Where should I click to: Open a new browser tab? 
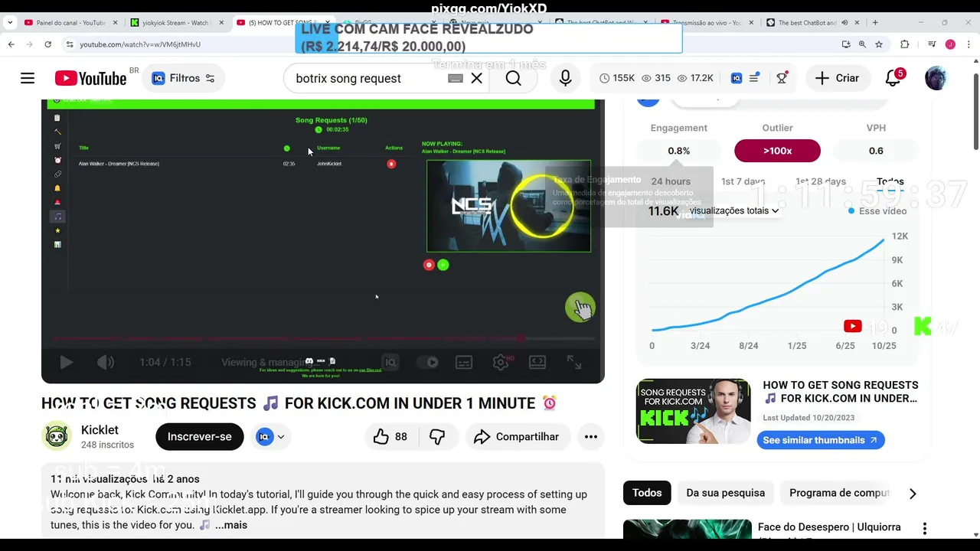pos(875,22)
